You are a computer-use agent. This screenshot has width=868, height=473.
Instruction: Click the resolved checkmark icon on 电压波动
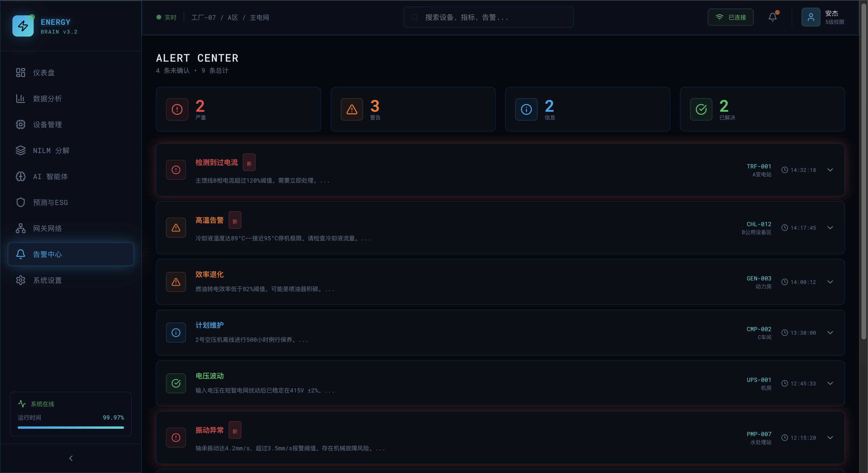click(x=176, y=383)
